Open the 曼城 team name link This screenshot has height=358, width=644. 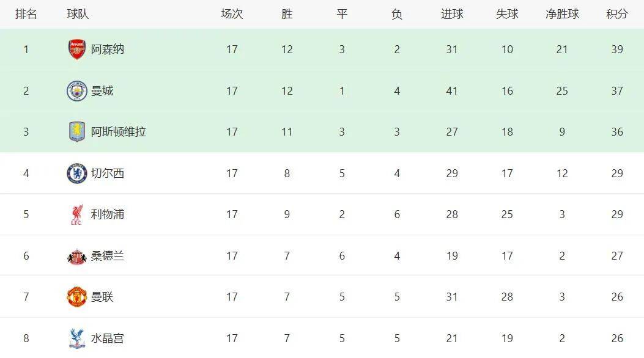tap(102, 91)
